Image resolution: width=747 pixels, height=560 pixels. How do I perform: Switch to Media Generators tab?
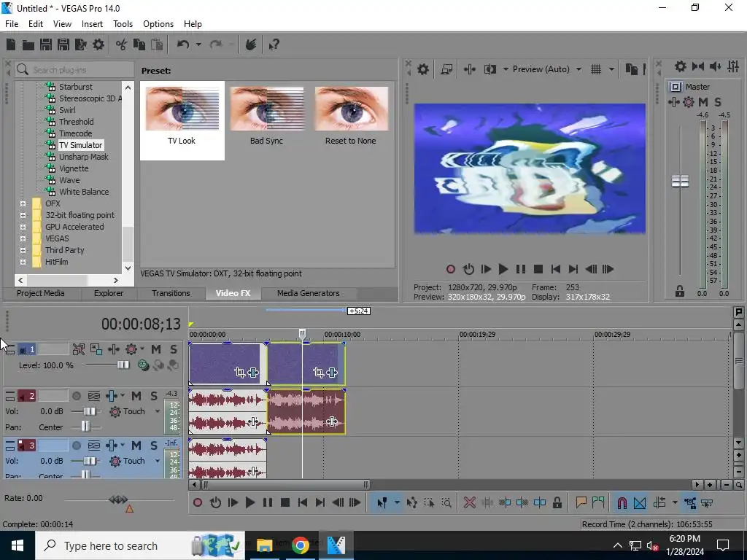[x=309, y=293]
